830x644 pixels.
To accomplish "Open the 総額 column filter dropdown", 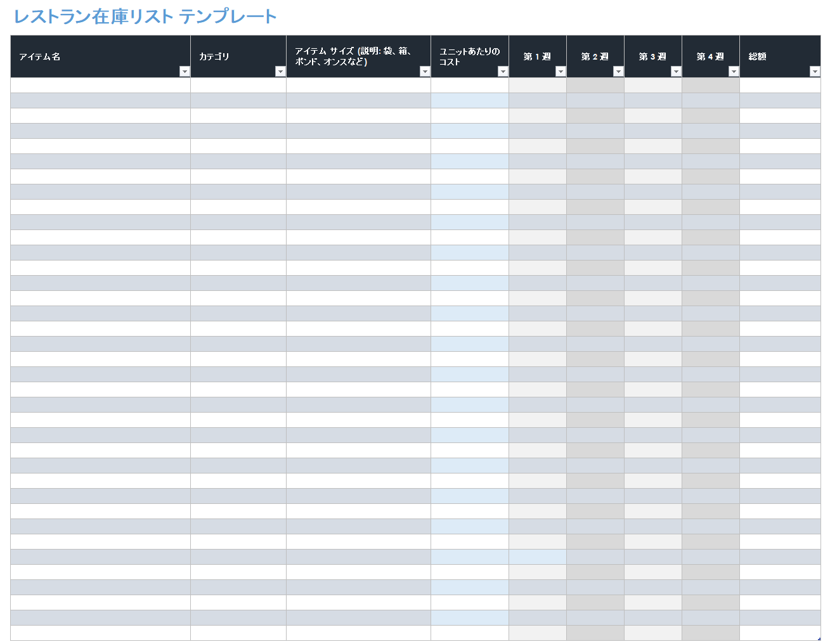I will 815,72.
